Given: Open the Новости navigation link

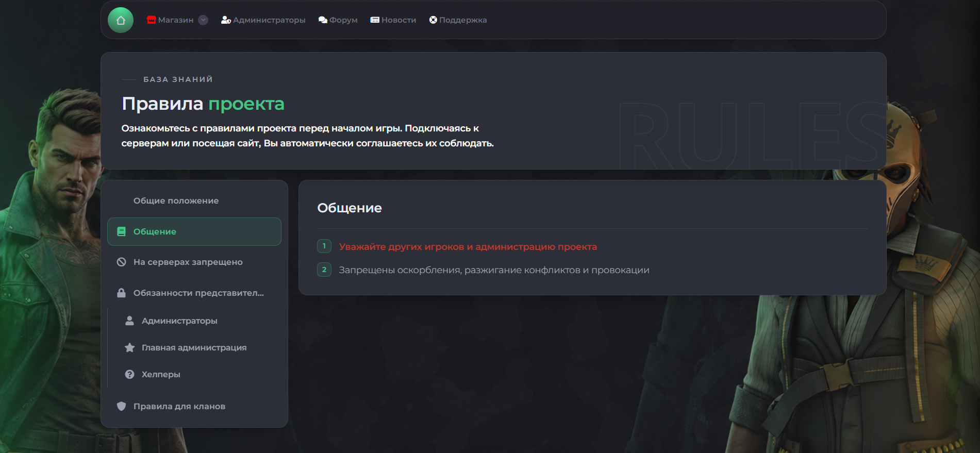Looking at the screenshot, I should [x=393, y=20].
